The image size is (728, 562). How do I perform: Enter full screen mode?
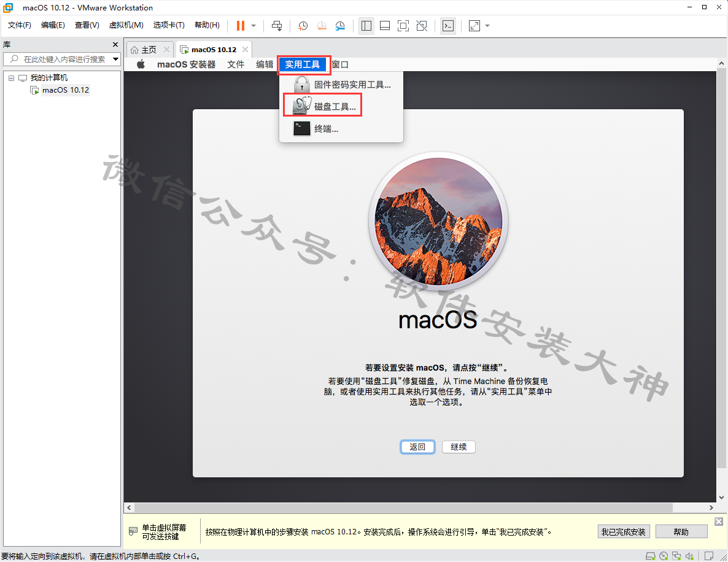(403, 26)
